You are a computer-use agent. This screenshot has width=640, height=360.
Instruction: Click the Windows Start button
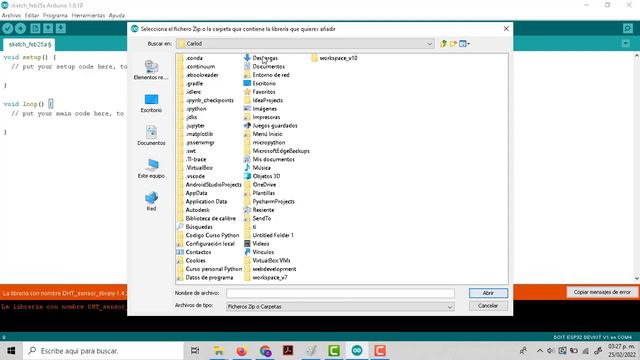[x=11, y=351]
